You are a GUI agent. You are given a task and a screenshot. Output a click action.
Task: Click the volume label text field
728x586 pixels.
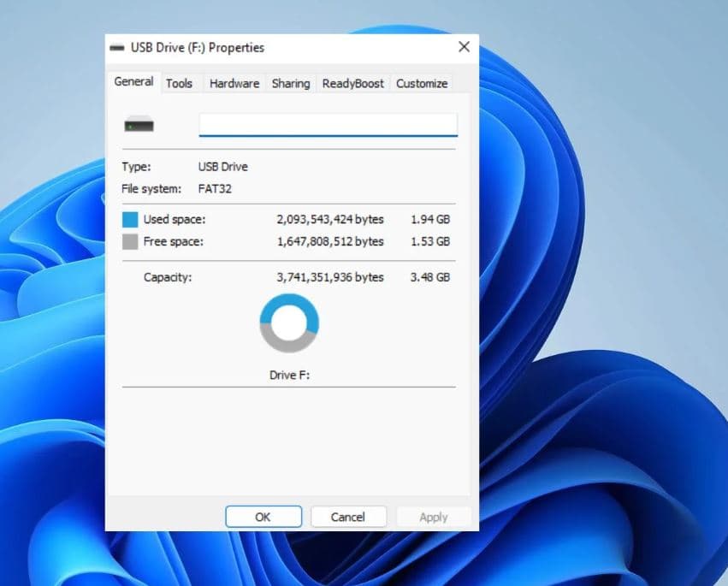point(328,125)
